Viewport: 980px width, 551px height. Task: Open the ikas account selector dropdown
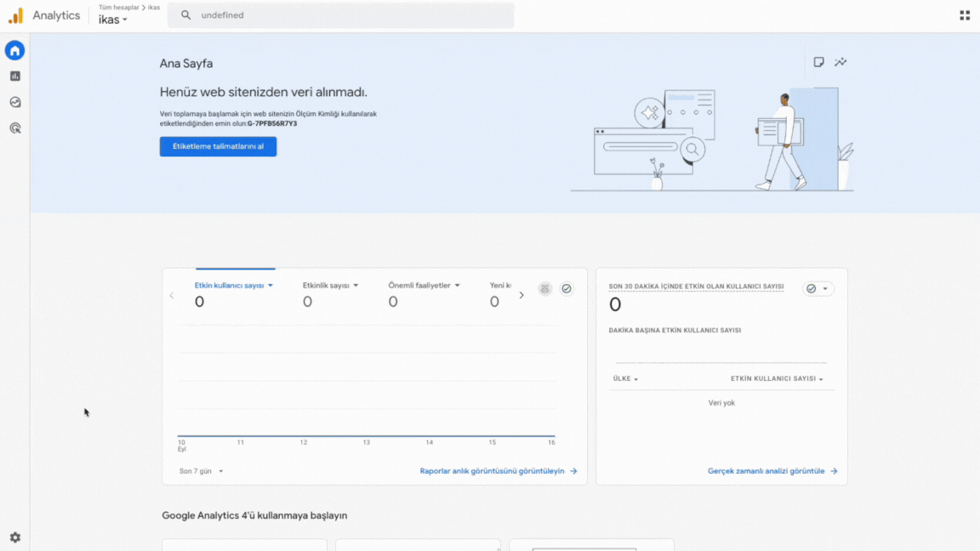pos(113,20)
